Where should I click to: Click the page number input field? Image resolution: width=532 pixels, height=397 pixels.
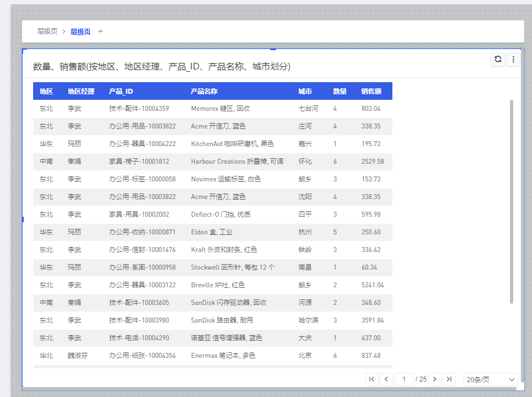pos(404,379)
